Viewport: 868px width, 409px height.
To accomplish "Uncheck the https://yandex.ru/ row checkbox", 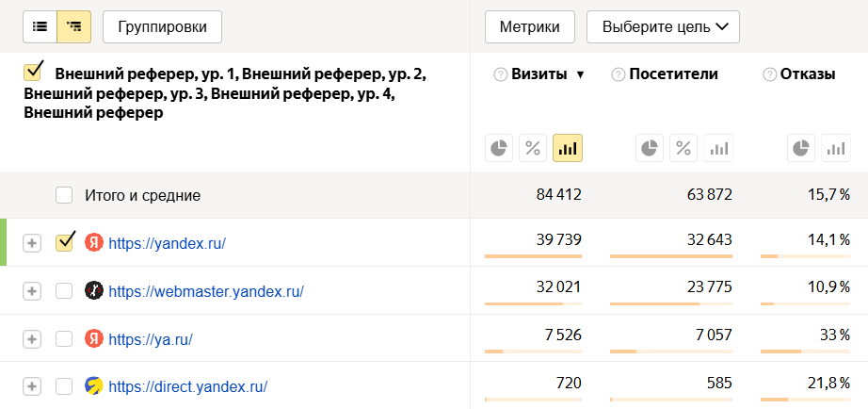I will point(64,243).
